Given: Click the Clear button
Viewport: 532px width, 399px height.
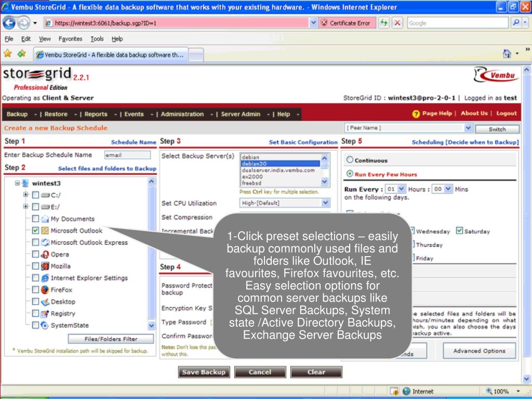Looking at the screenshot, I should [x=316, y=372].
